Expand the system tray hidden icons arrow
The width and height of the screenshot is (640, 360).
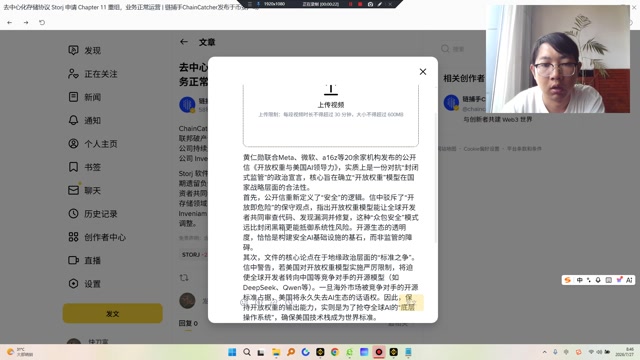[x=544, y=352]
